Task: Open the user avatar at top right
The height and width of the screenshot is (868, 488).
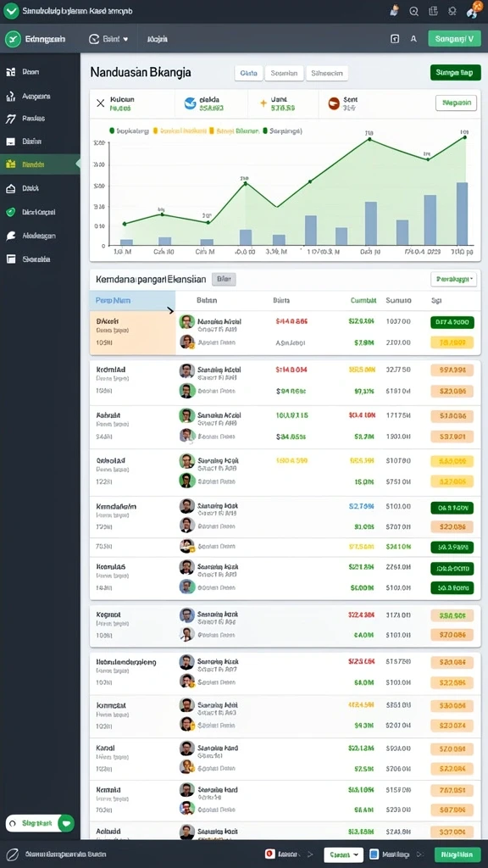Action: pos(474,10)
